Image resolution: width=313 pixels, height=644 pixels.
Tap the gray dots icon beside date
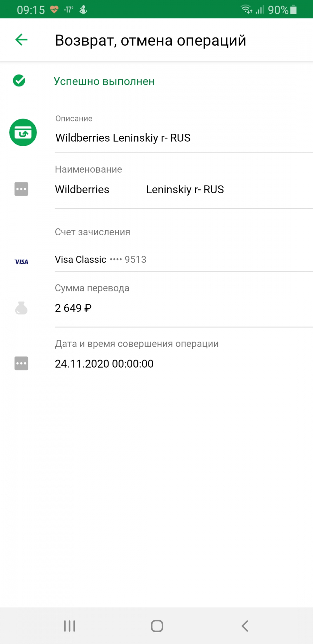tap(21, 363)
